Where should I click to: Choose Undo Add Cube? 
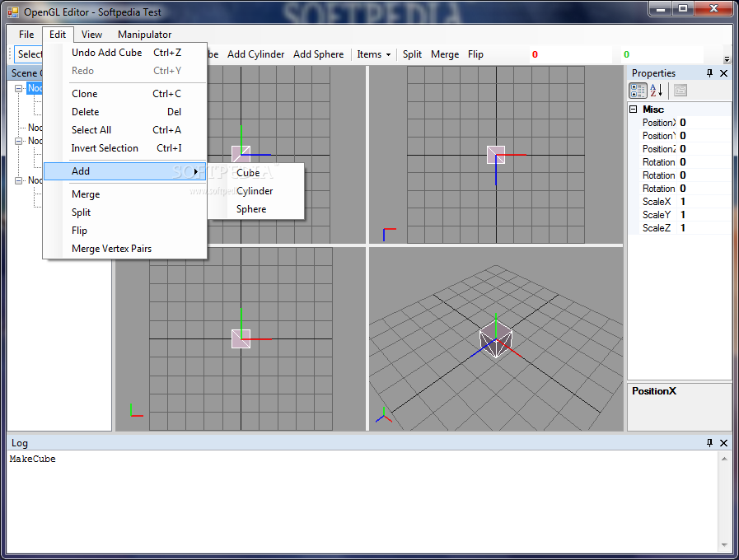(125, 53)
